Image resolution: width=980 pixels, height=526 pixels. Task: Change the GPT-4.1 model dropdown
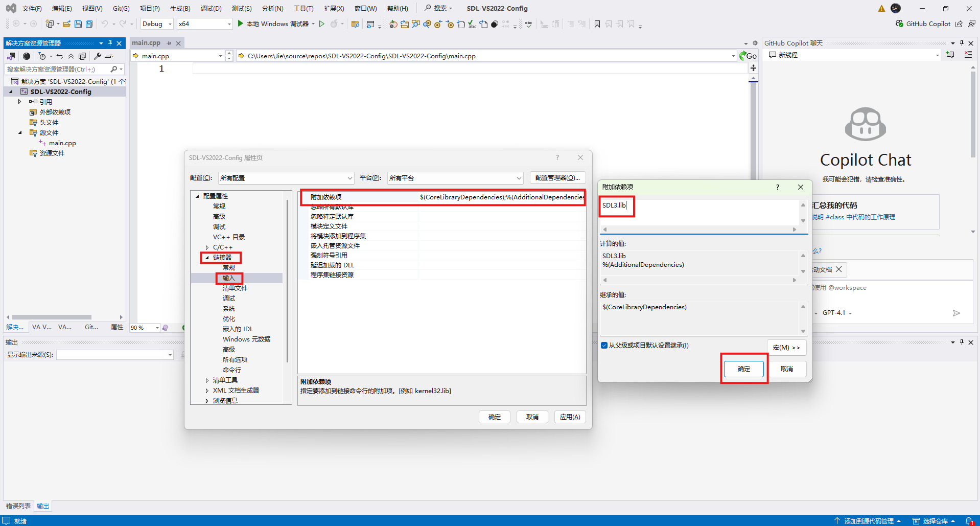pyautogui.click(x=836, y=312)
